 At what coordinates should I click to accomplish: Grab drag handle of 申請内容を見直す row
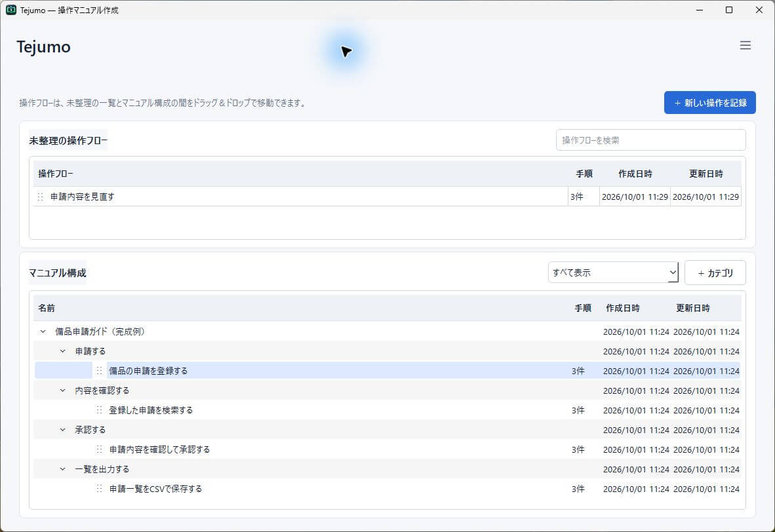41,197
